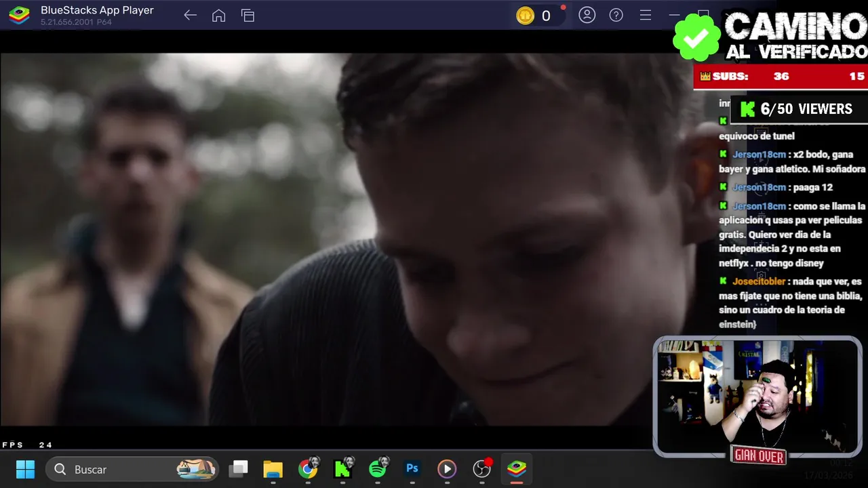Switch to Photoshop on the taskbar
868x488 pixels.
click(x=412, y=469)
